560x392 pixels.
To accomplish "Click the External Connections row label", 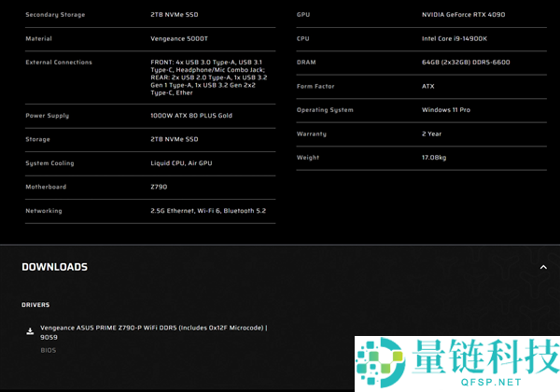I will (x=59, y=63).
